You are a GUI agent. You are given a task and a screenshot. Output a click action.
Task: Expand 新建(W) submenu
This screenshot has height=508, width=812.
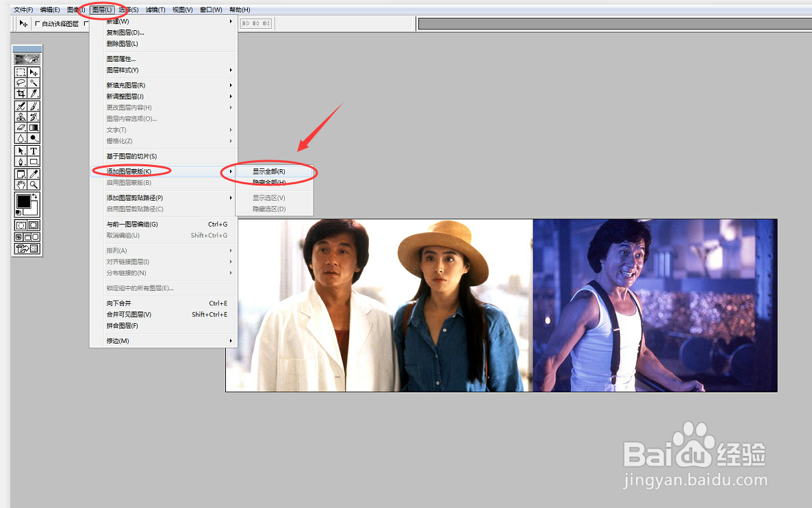tap(164, 21)
